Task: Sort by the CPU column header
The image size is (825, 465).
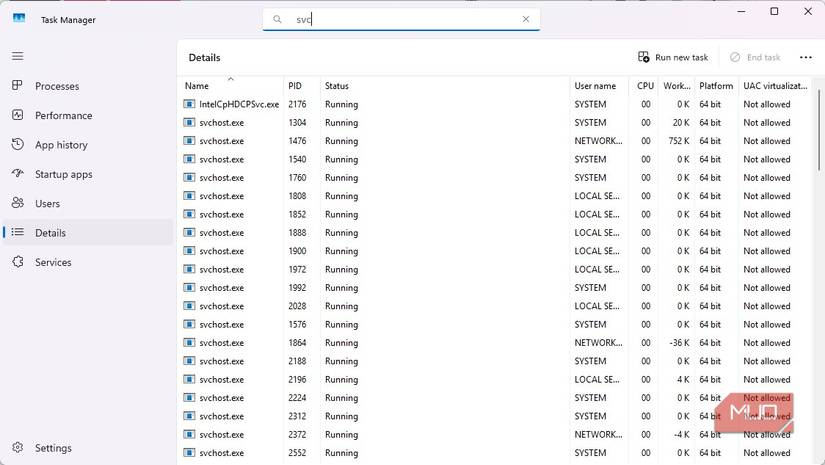Action: (x=644, y=85)
